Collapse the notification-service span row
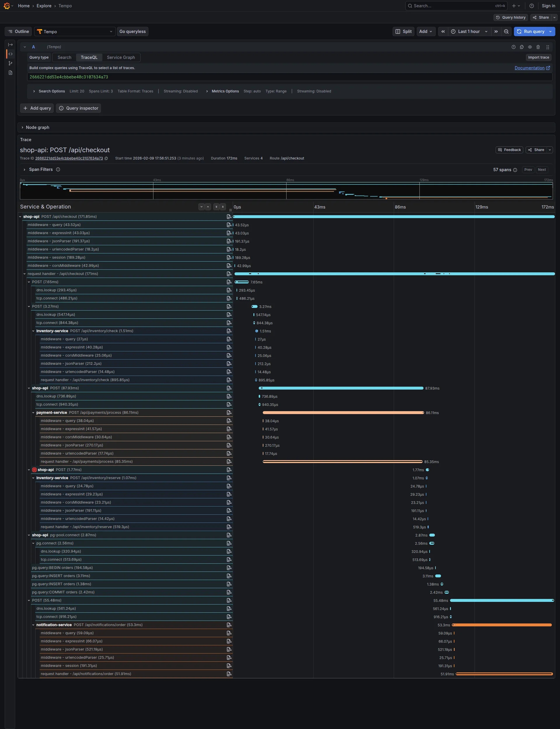 click(33, 625)
